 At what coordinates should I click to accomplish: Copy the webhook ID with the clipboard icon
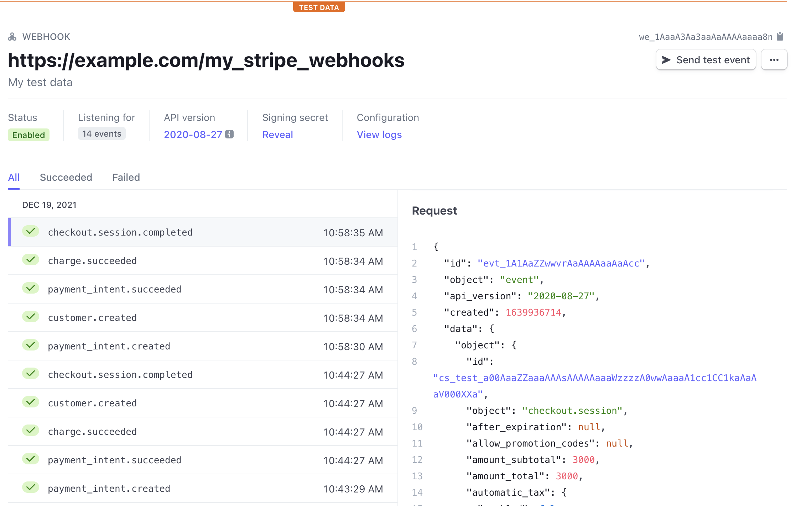[780, 37]
